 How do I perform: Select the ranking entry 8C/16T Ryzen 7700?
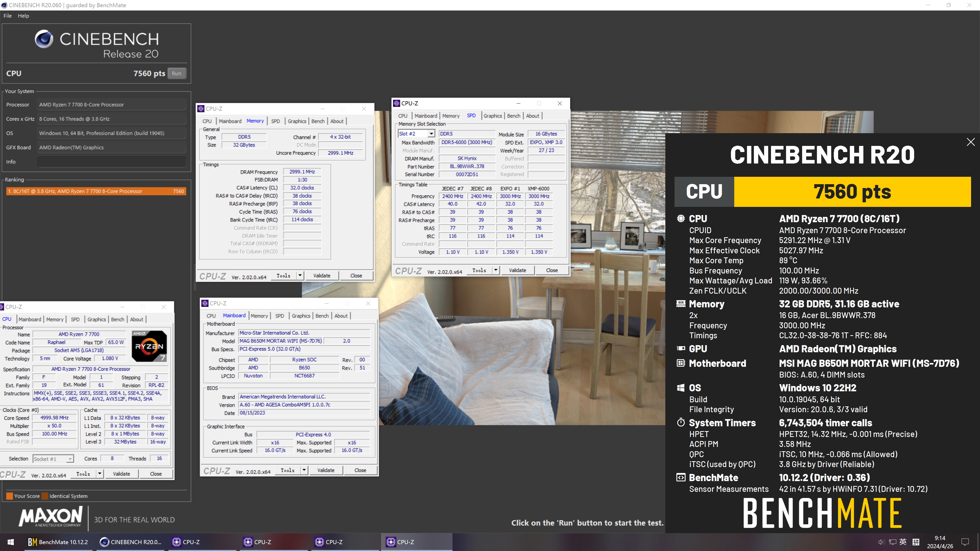click(96, 191)
